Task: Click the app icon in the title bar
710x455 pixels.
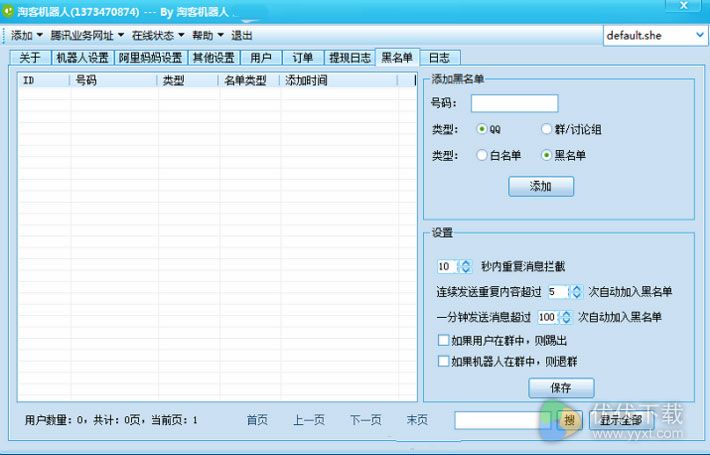Action: coord(8,10)
